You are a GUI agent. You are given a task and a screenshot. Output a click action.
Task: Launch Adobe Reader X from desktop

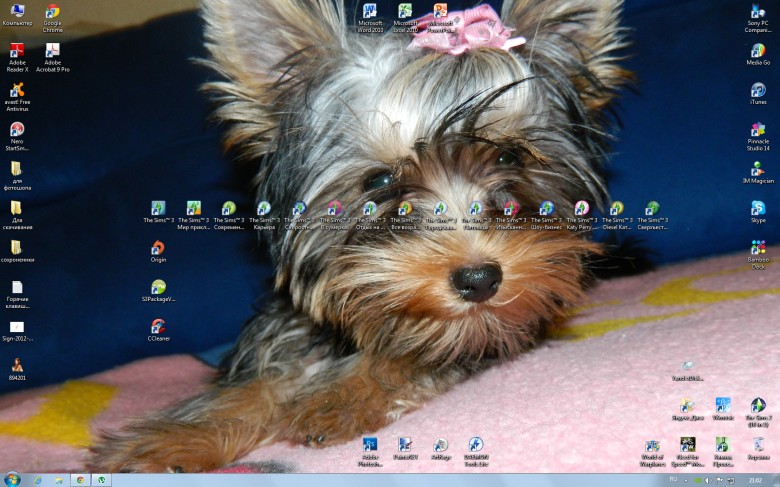coord(17,51)
